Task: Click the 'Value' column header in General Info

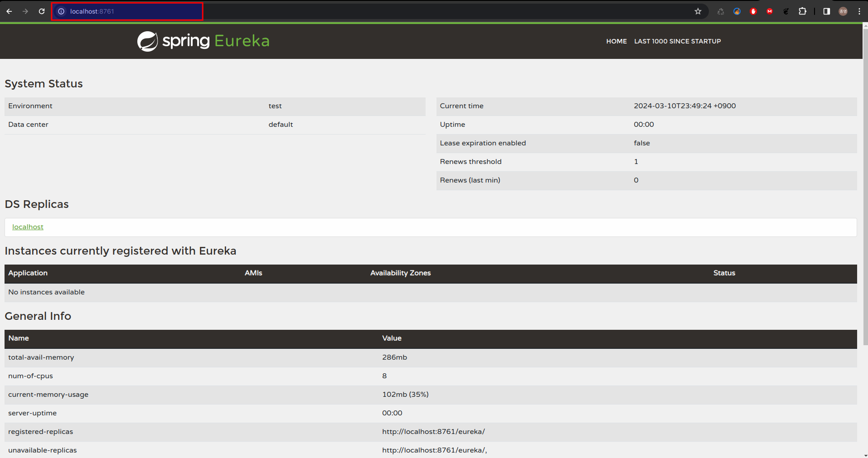Action: point(392,338)
